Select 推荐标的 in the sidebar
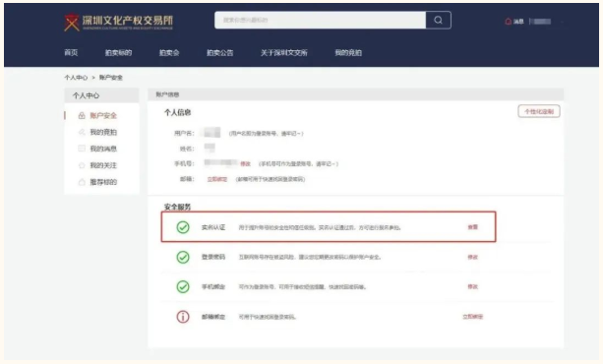Screen dimensions: 603x364 [103, 182]
